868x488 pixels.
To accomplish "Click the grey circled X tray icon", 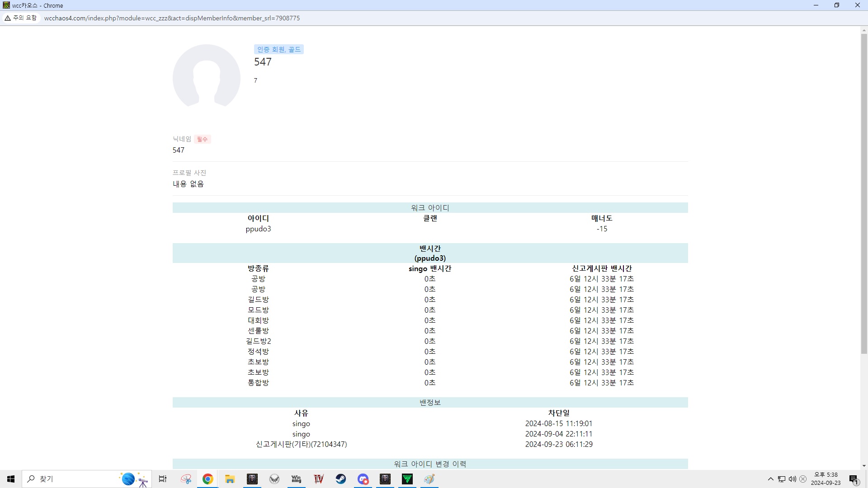I will [x=803, y=479].
